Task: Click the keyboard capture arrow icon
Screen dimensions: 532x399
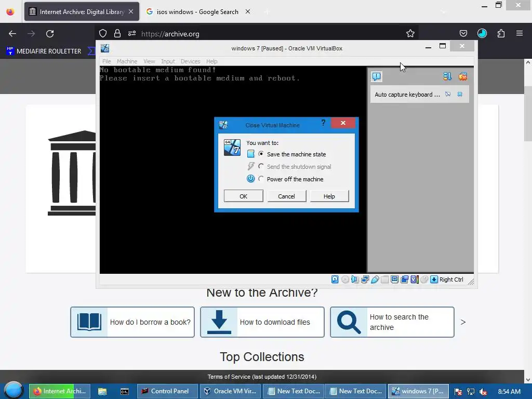Action: [434, 279]
